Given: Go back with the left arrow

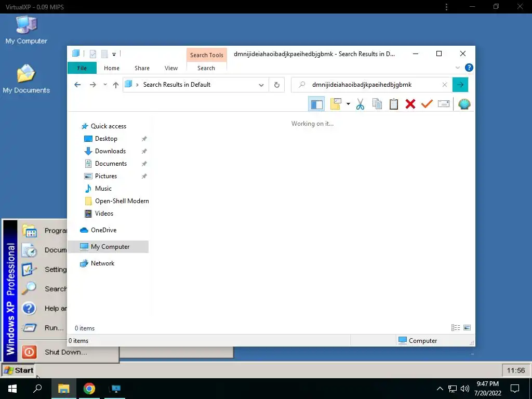Looking at the screenshot, I should (x=77, y=85).
